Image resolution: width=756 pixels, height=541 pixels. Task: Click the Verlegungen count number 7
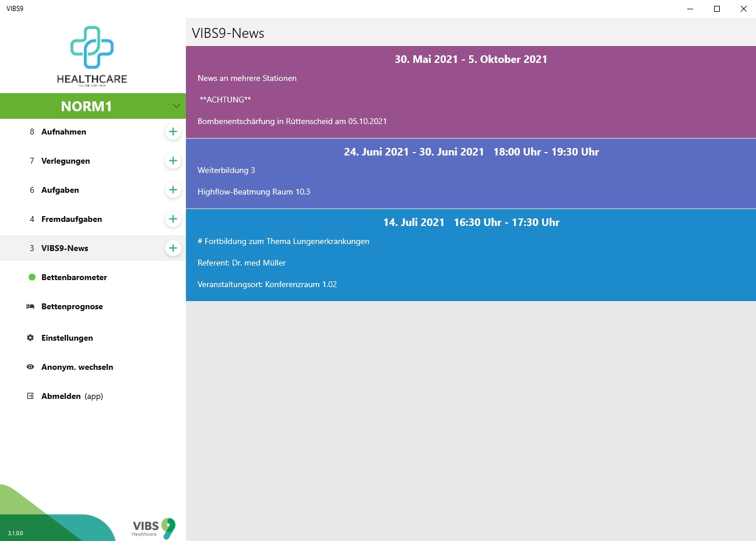pyautogui.click(x=32, y=161)
